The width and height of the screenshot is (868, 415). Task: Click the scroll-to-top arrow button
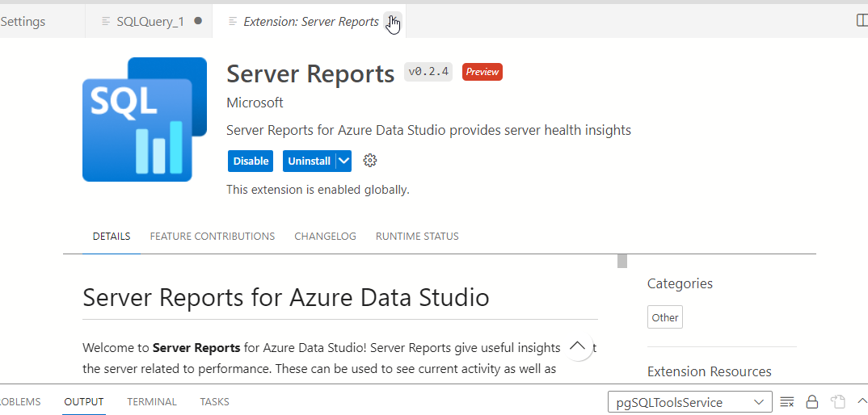(577, 346)
